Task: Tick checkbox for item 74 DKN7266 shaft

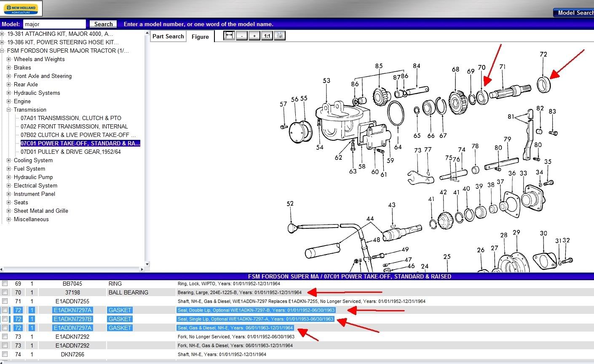Action: point(5,354)
